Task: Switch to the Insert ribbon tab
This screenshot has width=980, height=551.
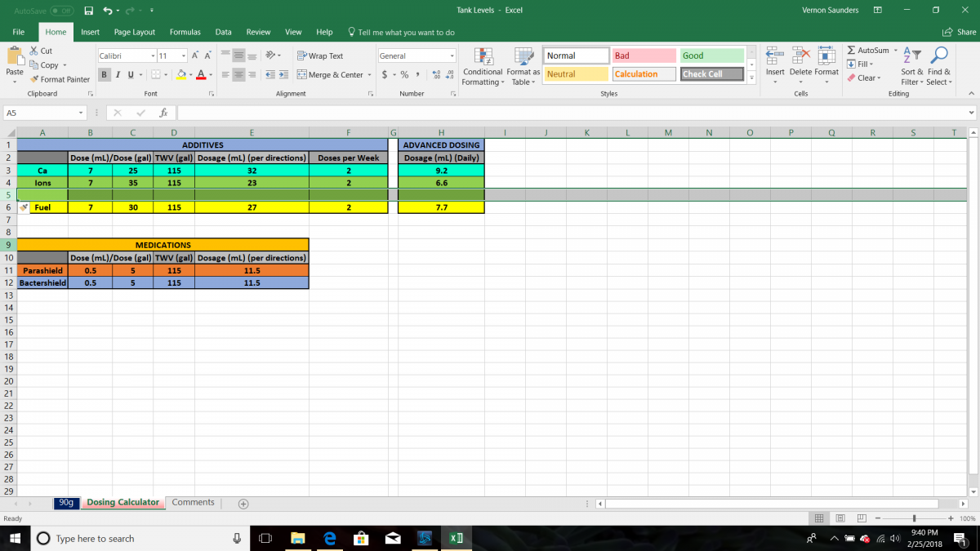Action: (x=90, y=32)
